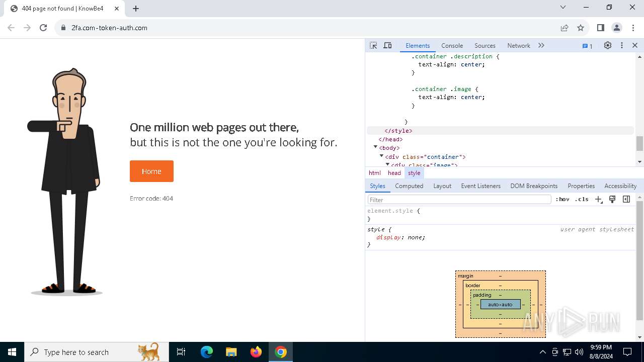Toggle the .cls class editor
Viewport: 644px width, 362px height.
(582, 199)
